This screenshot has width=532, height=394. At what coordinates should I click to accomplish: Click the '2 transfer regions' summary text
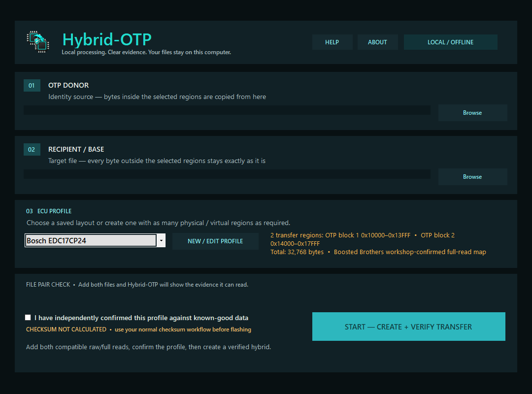click(x=363, y=239)
